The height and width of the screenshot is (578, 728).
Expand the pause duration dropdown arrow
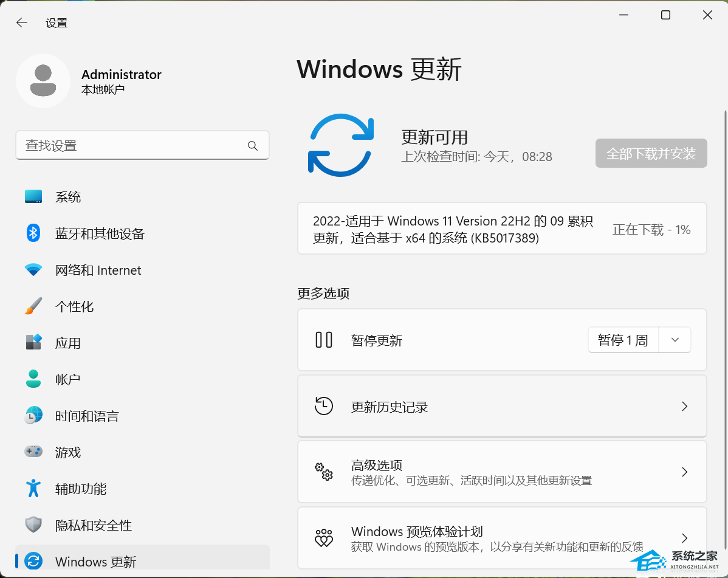675,340
